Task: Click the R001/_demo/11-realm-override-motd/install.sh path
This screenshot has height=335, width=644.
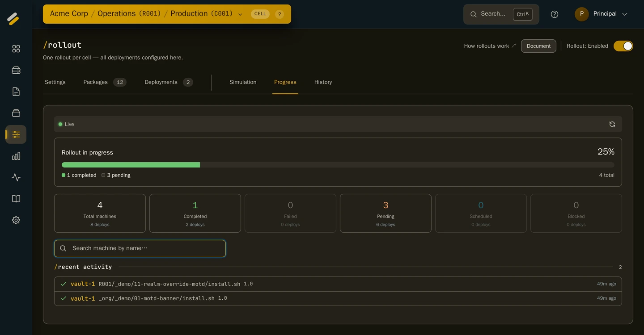Action: (169, 284)
